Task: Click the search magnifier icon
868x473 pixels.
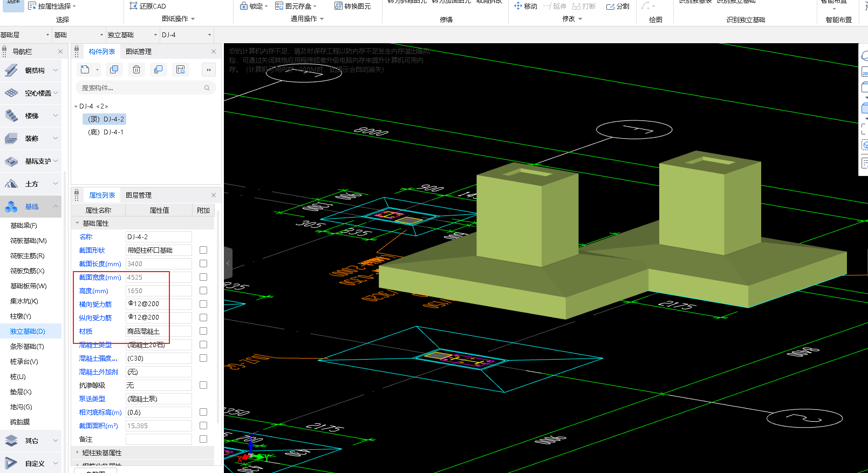Action: click(x=207, y=87)
